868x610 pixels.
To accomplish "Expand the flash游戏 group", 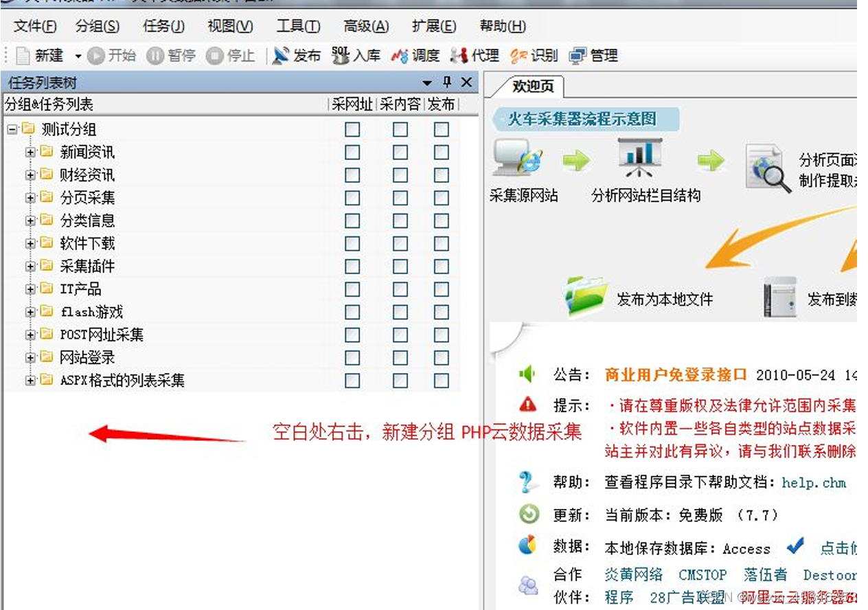I will 30,312.
